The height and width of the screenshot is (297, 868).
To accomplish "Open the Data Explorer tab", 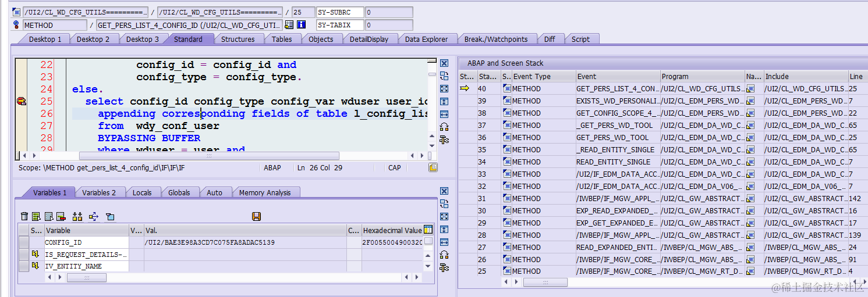I will point(426,39).
